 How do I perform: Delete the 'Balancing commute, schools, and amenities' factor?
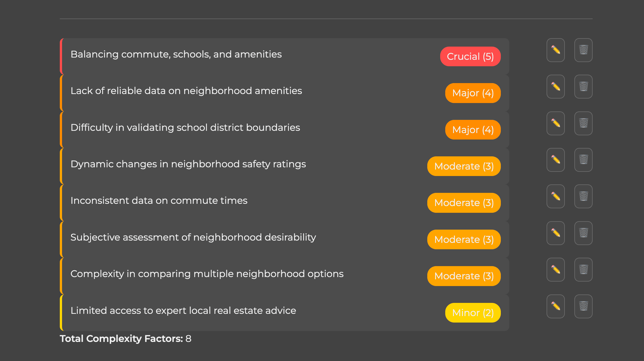point(583,50)
